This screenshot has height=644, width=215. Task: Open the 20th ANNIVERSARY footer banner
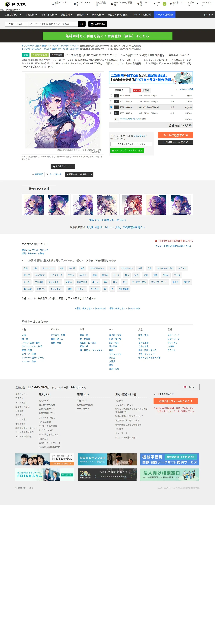[x=107, y=474]
